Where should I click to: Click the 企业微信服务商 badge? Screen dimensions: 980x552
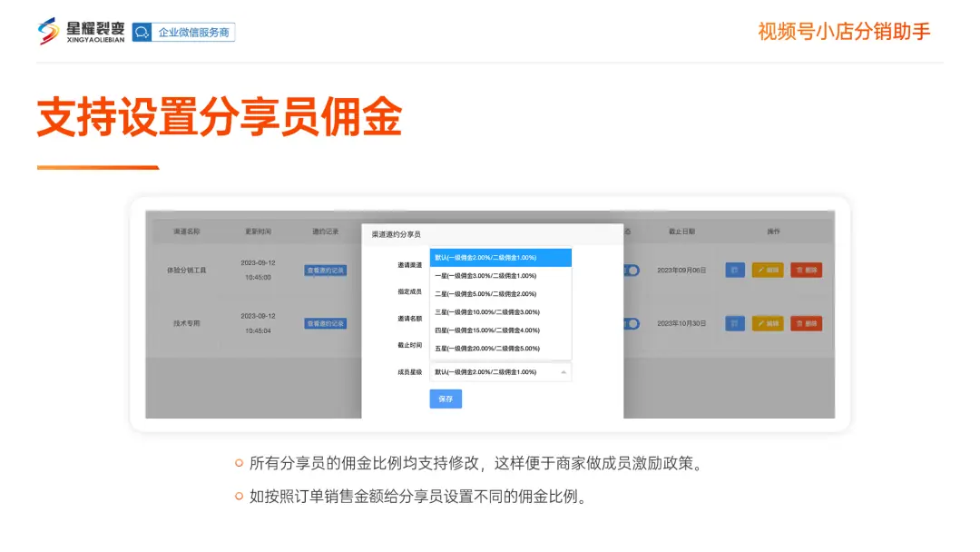183,33
